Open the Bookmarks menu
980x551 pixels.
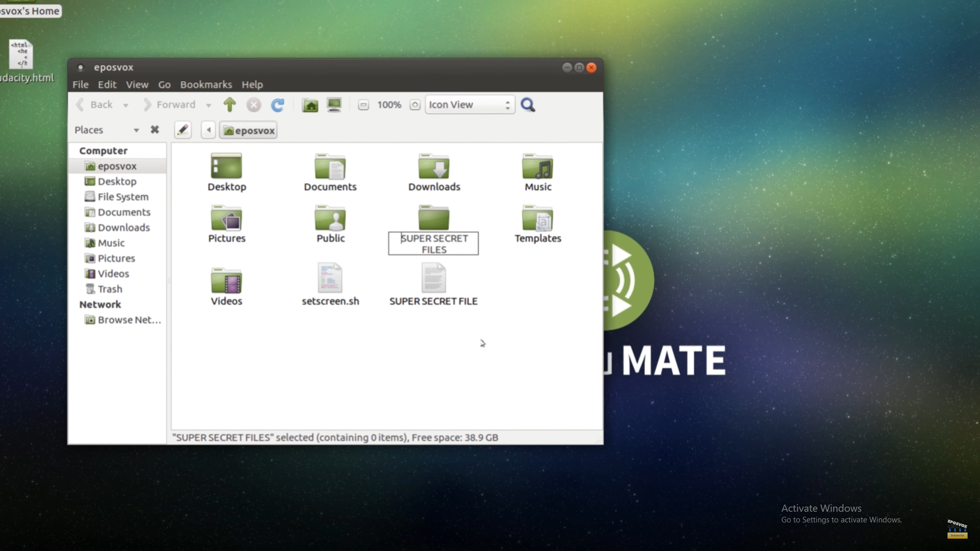206,85
